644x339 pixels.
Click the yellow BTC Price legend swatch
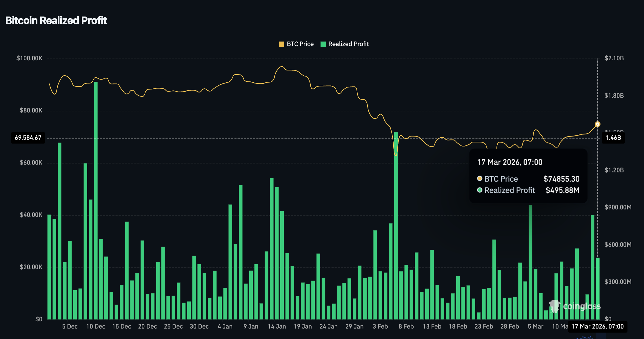(281, 44)
